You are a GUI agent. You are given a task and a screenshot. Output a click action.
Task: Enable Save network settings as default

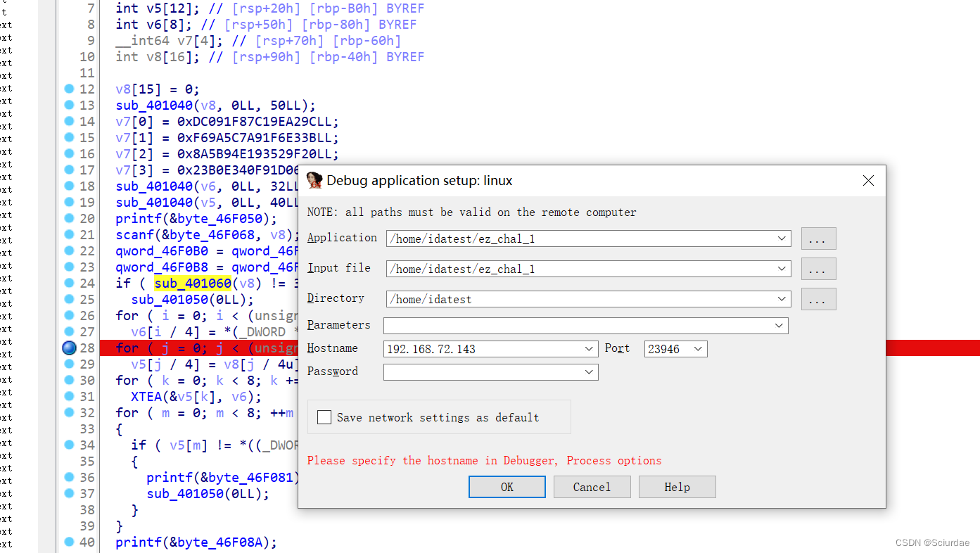[324, 417]
